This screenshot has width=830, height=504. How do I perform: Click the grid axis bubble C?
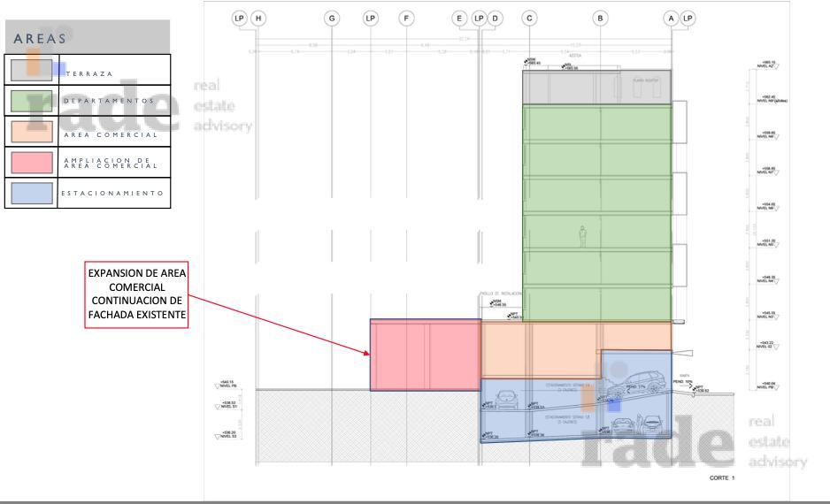coord(529,19)
